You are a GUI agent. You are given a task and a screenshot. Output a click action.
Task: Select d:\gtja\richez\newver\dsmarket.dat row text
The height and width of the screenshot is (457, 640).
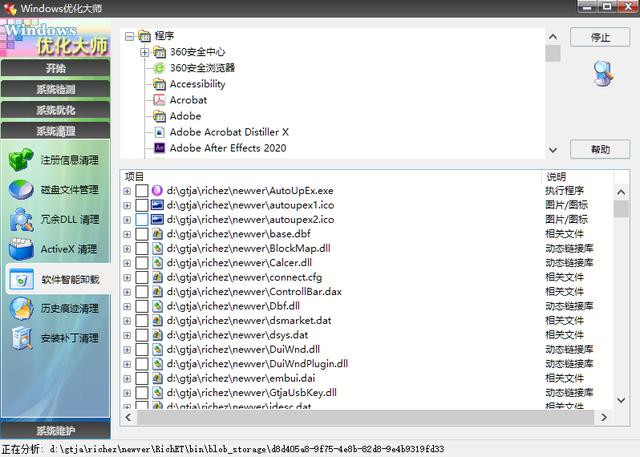click(249, 321)
